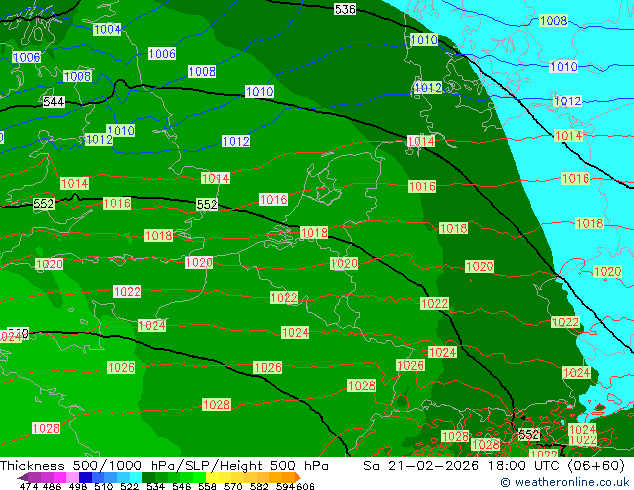Pick the pale pink legend swatch

click(x=72, y=477)
